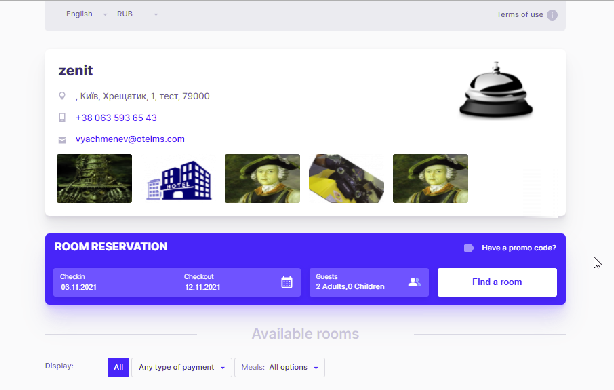Expand the Any type of payment filter

pyautogui.click(x=182, y=367)
